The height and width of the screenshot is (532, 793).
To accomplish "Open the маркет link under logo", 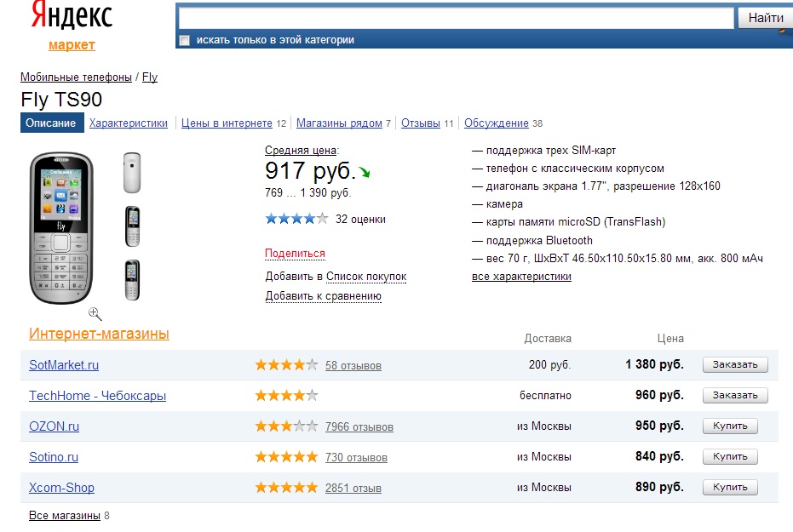I will [x=72, y=45].
